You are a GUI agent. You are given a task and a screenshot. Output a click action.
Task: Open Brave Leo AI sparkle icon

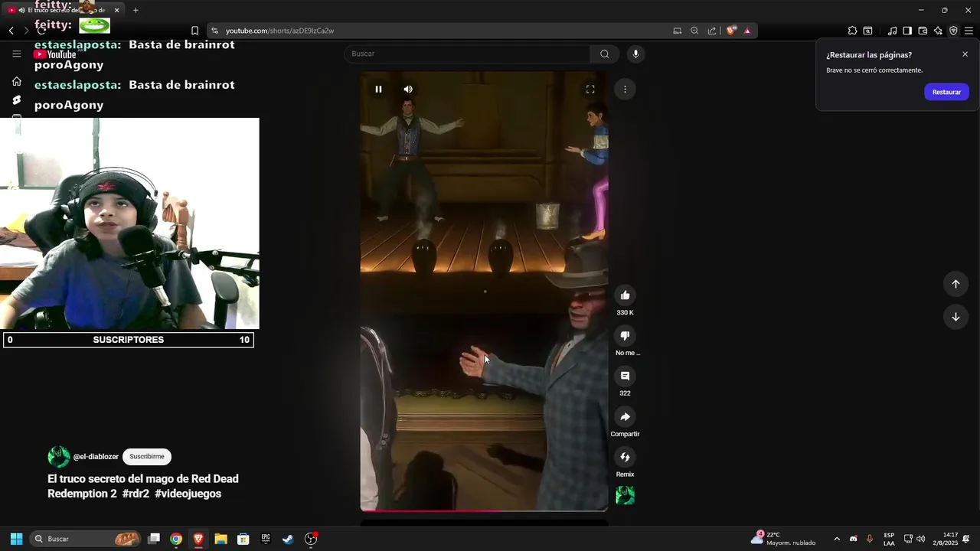tap(938, 31)
